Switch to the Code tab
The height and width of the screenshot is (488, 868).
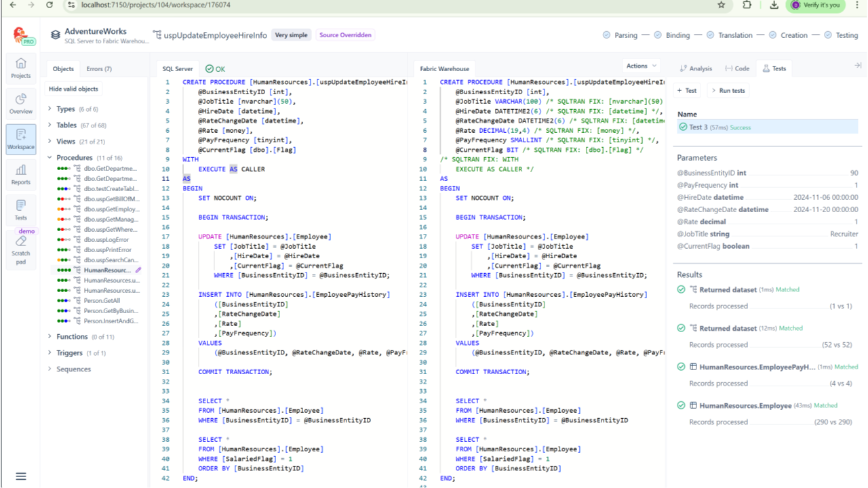(737, 68)
